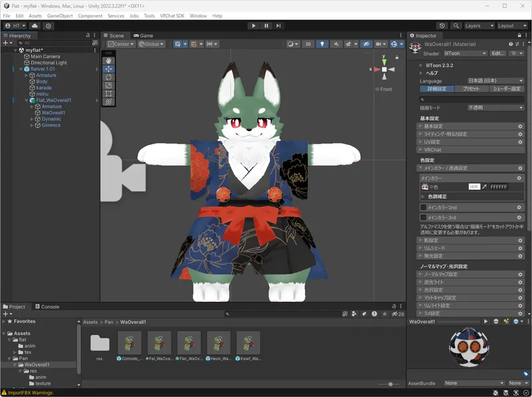This screenshot has width=532, height=397.
Task: Select the Move tool in Scene toolbar
Action: click(108, 69)
